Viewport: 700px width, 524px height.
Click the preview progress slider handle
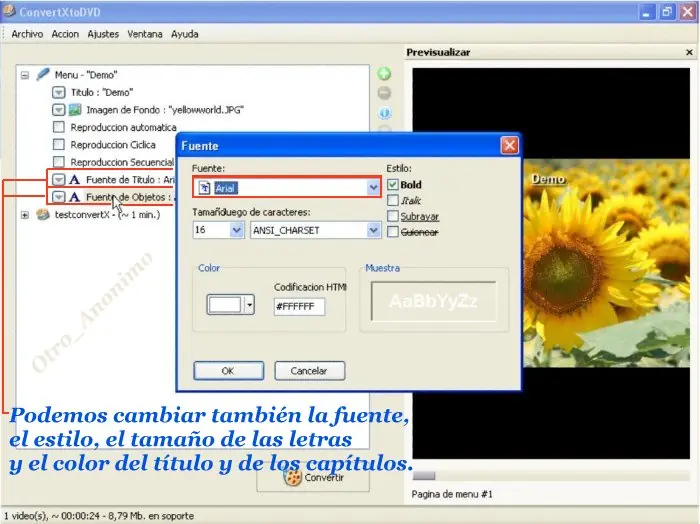click(x=424, y=476)
